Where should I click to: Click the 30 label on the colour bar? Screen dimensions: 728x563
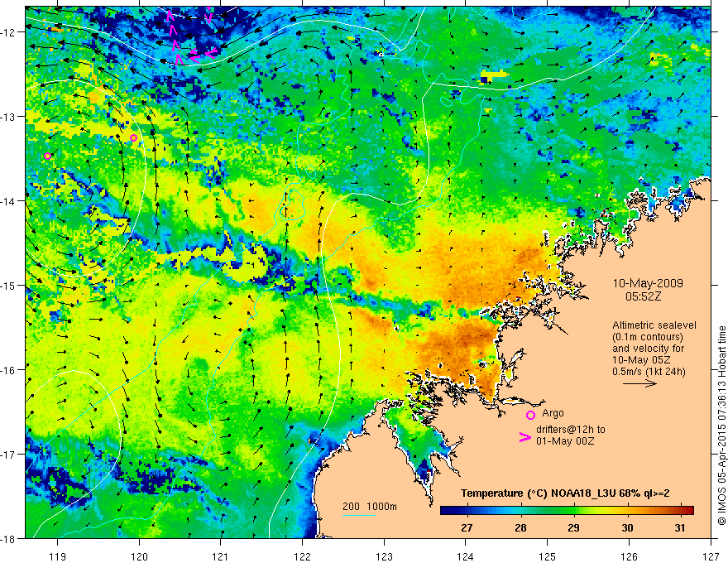[627, 527]
